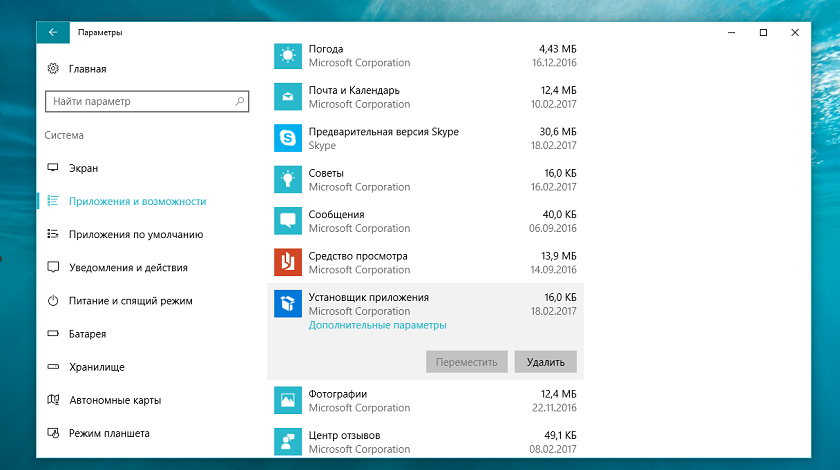The height and width of the screenshot is (470, 840).
Task: Click the back arrow in Параметры window
Action: point(52,32)
